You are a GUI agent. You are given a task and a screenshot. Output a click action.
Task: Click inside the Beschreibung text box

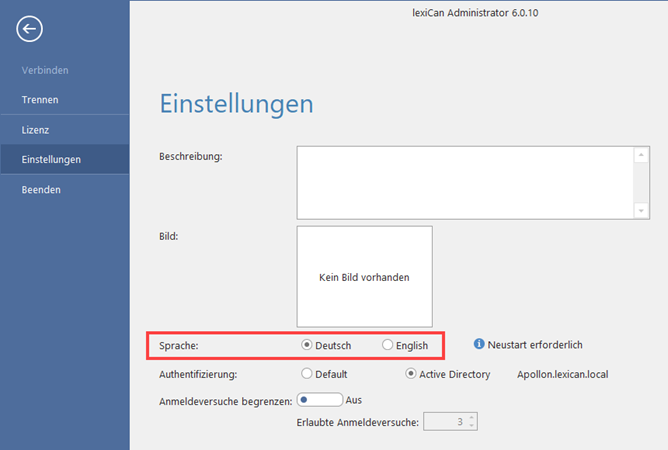465,182
